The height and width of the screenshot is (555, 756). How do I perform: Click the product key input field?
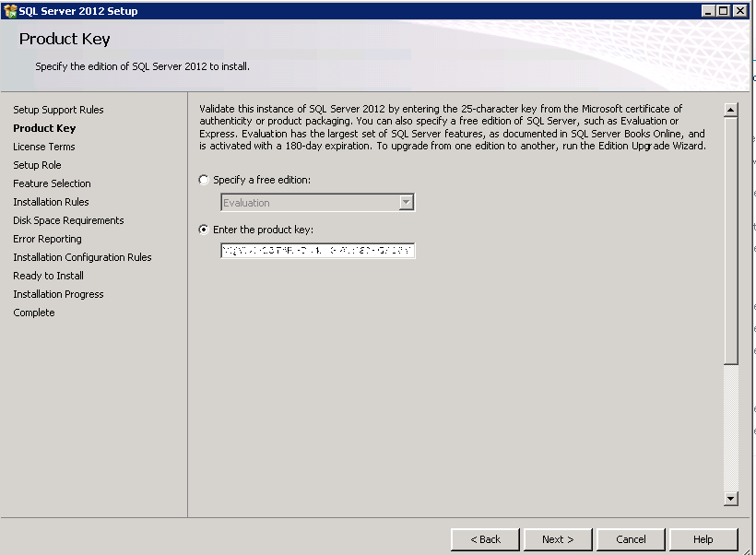(318, 251)
